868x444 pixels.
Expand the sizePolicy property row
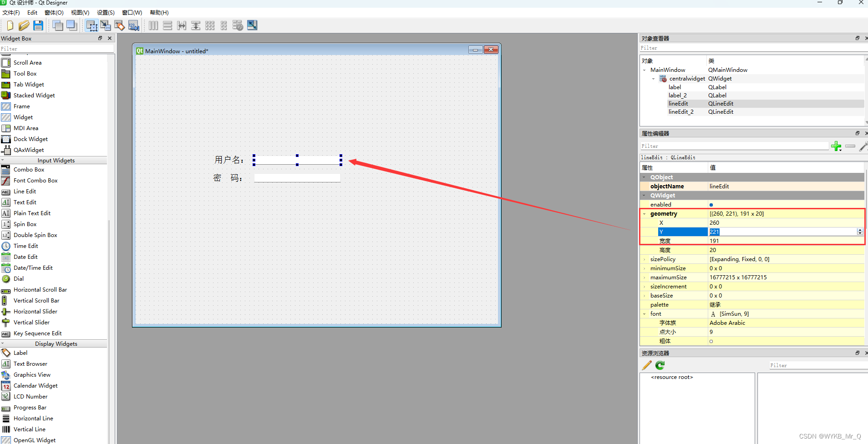(x=644, y=259)
